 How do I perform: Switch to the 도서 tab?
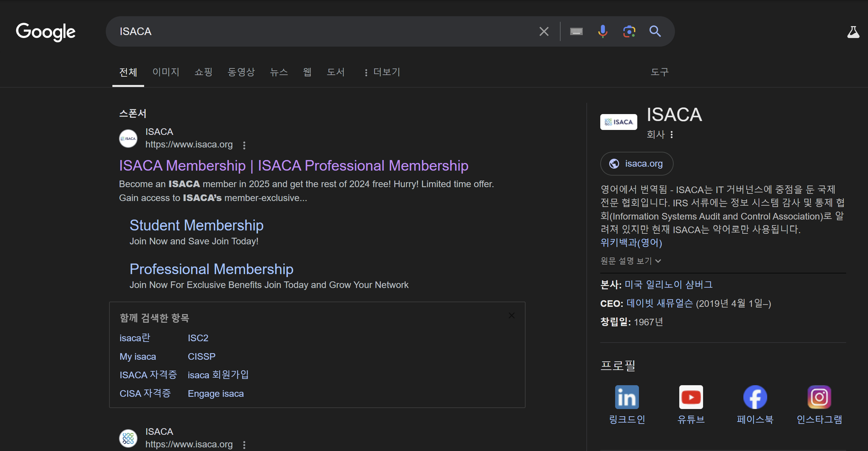(x=335, y=72)
